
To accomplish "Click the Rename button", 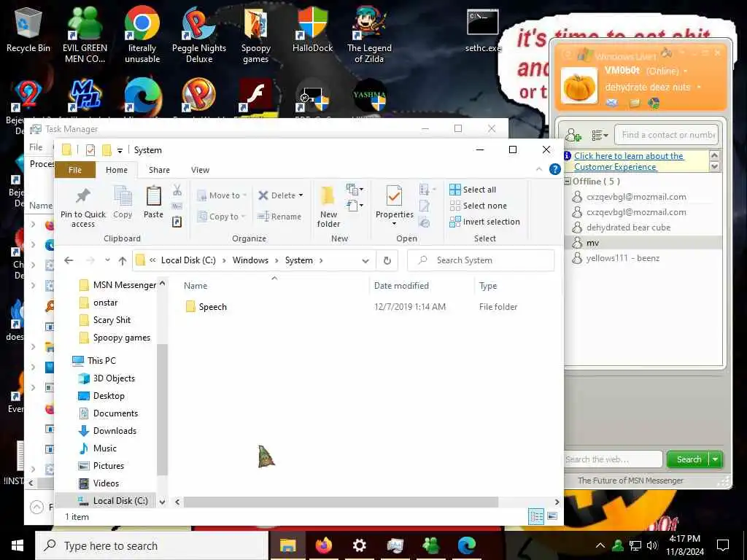I will tap(279, 216).
